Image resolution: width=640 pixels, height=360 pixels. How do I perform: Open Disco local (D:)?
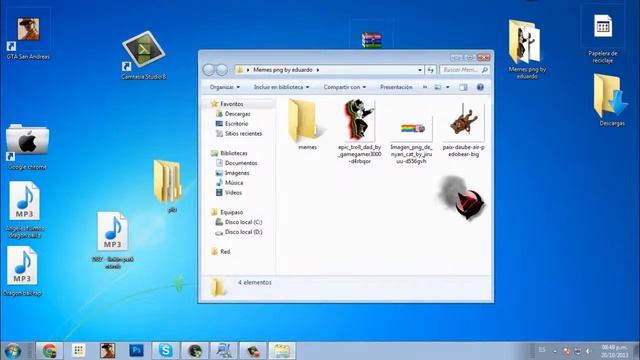pos(243,232)
